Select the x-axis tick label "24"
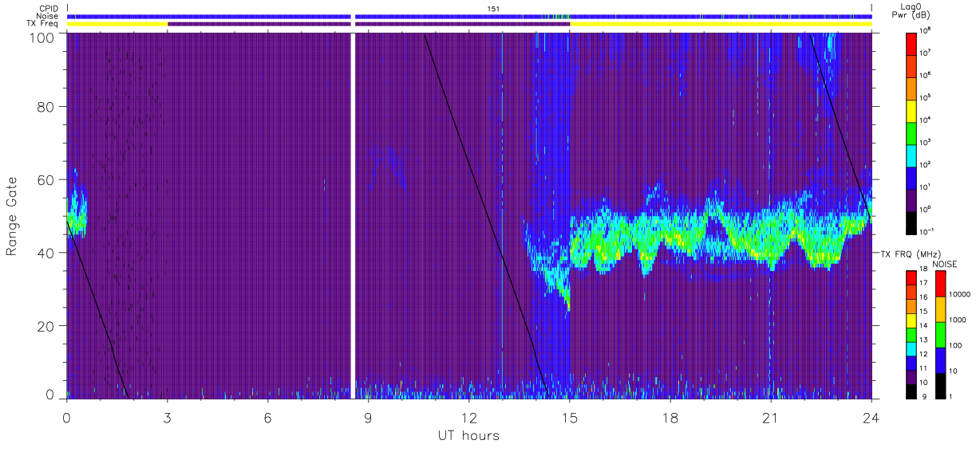980x452 pixels. click(871, 417)
